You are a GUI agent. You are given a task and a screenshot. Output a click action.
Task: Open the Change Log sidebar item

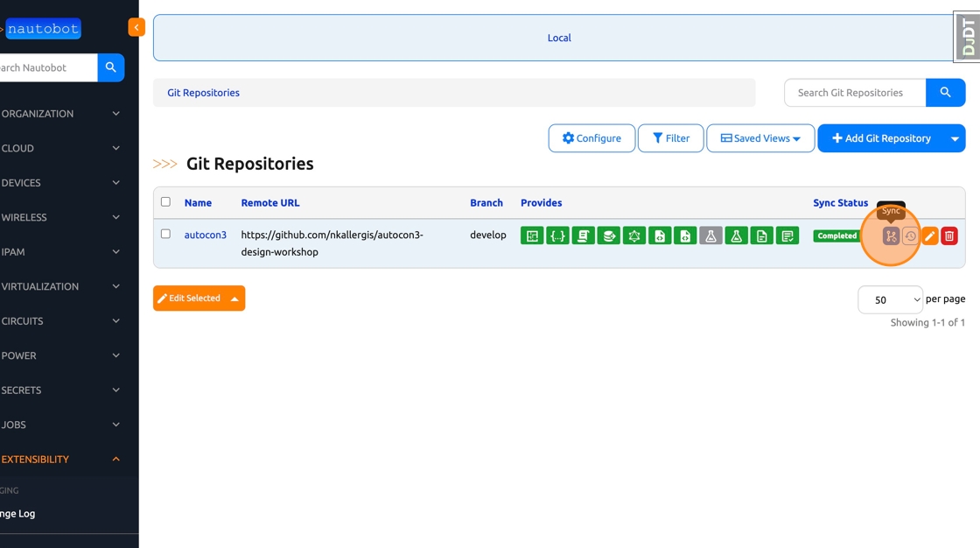[17, 514]
